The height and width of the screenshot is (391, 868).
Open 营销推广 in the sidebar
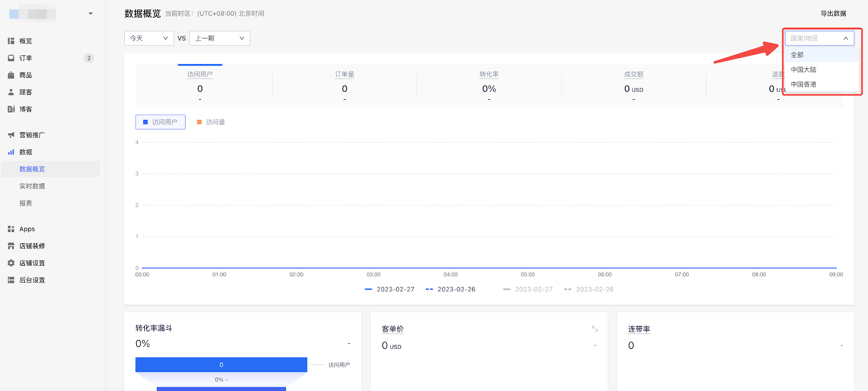32,135
